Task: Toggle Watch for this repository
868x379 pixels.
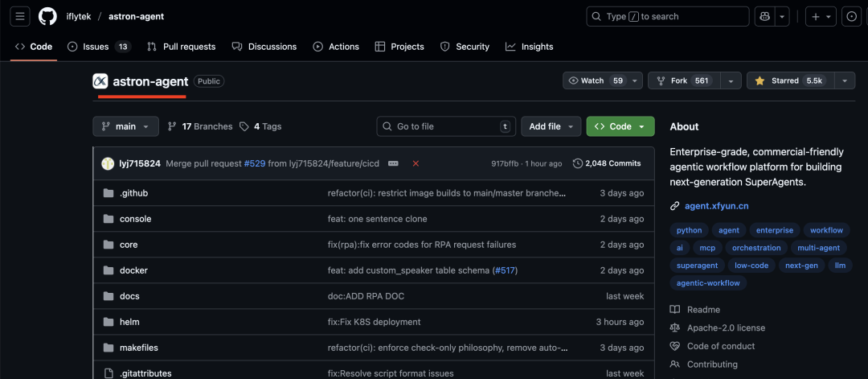Action: (596, 80)
